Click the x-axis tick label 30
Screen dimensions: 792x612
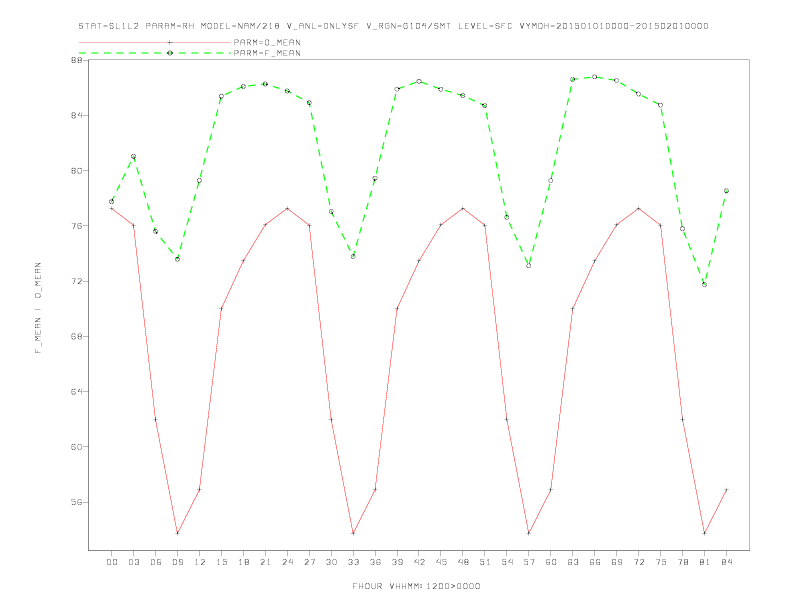click(331, 562)
